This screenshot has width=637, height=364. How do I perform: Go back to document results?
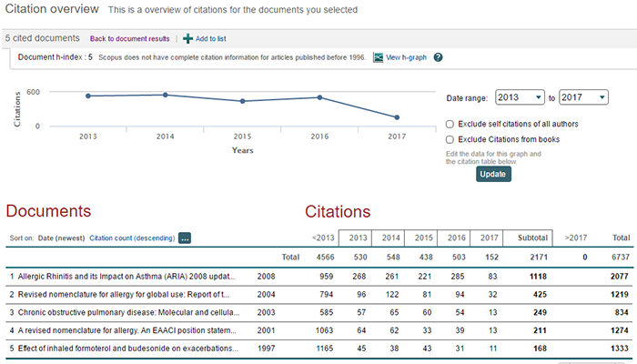point(129,39)
